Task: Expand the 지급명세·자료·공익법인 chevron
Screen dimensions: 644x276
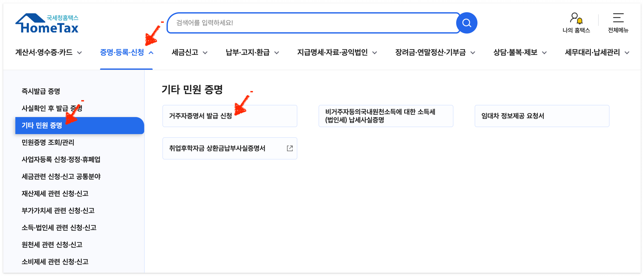Action: [x=375, y=53]
